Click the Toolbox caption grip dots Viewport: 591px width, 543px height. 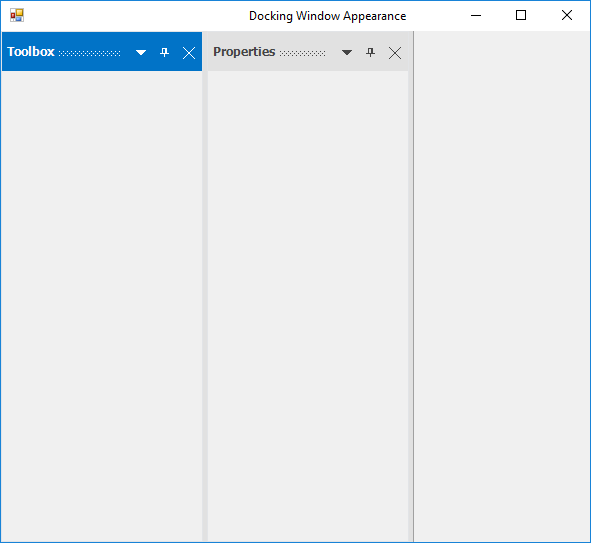click(90, 54)
